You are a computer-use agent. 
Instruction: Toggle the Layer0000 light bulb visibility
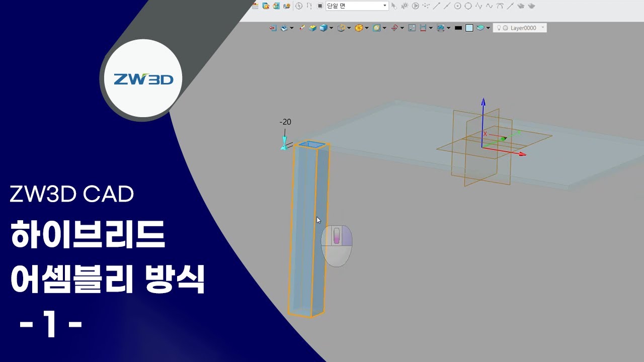(499, 28)
